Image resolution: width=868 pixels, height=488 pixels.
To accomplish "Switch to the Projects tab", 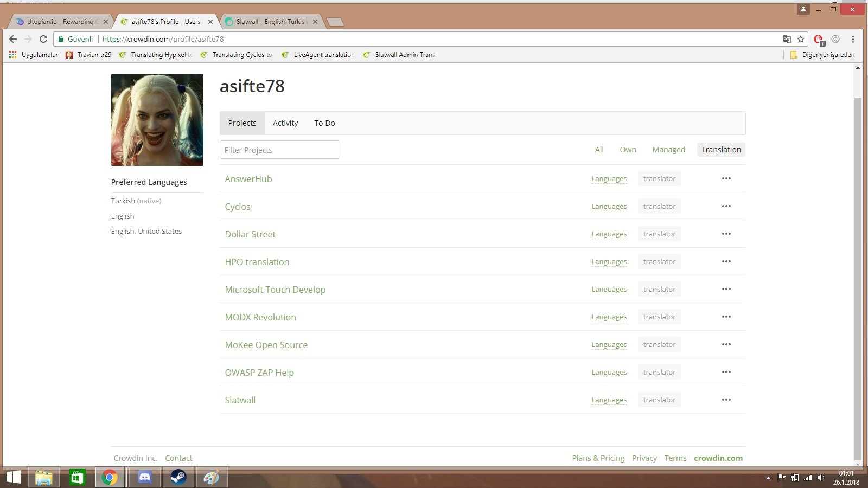I will coord(242,123).
